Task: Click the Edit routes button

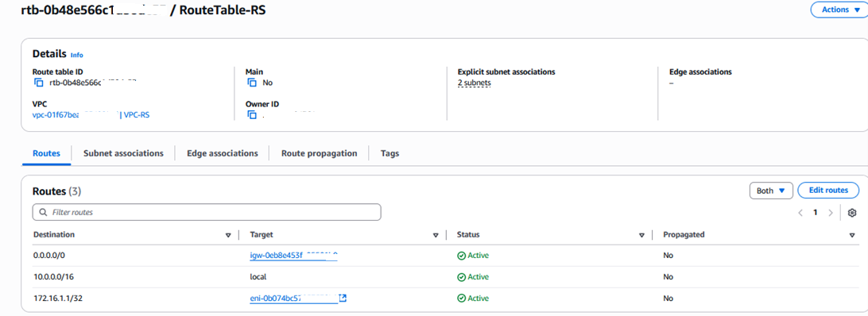Action: point(828,191)
